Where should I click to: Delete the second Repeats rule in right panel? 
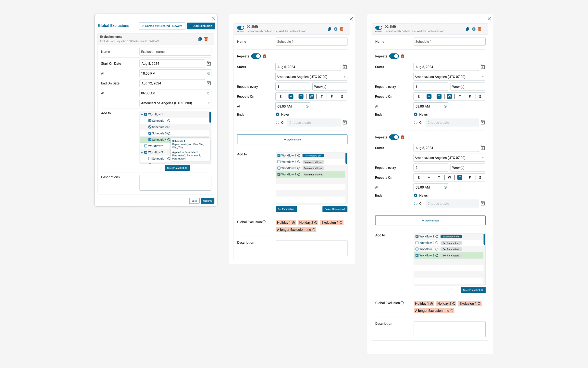pos(403,137)
